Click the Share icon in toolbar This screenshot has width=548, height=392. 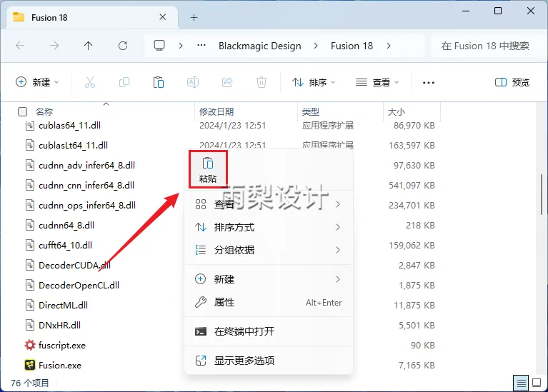227,82
